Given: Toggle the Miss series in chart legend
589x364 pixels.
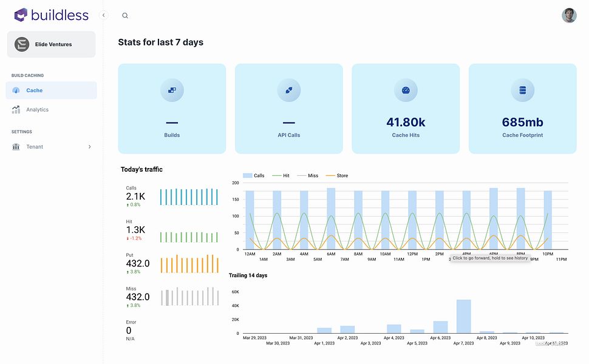Looking at the screenshot, I should pos(308,175).
